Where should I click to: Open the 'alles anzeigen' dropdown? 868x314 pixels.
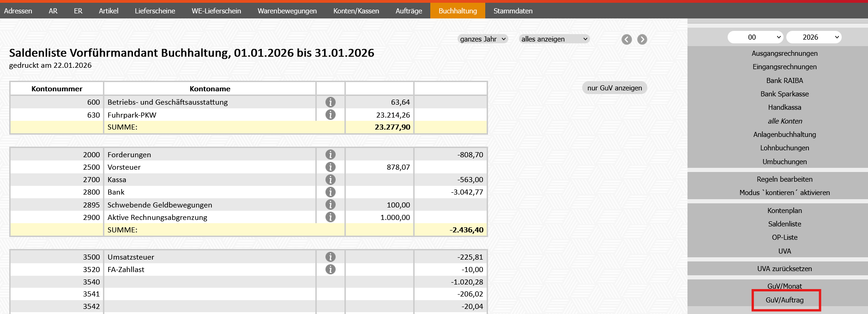[554, 39]
